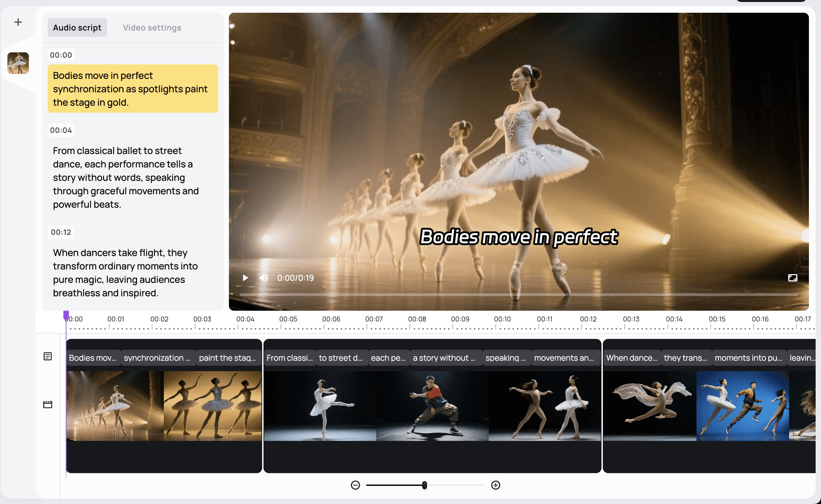Screen dimensions: 821x504
Task: Play the video preview
Action: coord(245,278)
